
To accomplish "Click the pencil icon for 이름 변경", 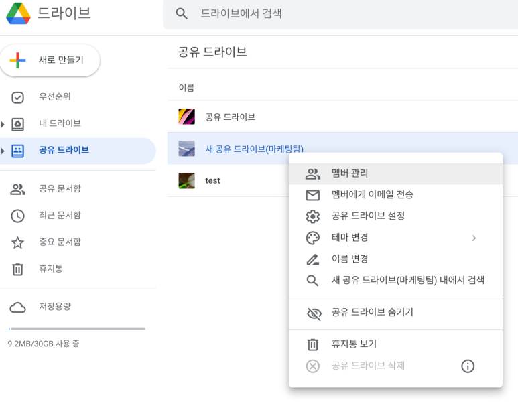I will (x=312, y=259).
